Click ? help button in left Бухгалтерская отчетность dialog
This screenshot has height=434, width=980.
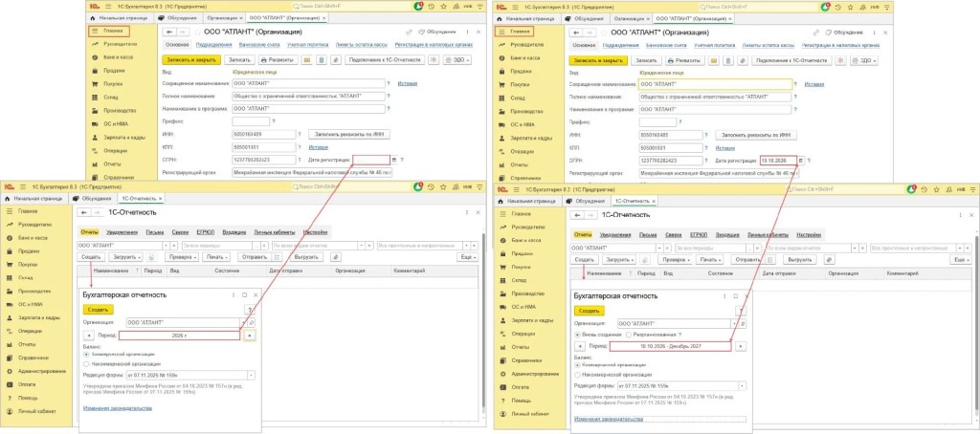(x=250, y=309)
